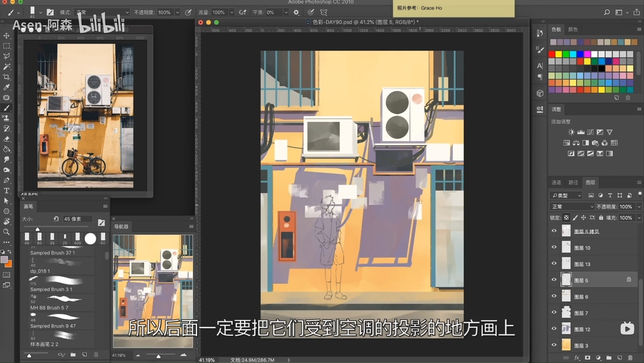The height and width of the screenshot is (363, 644).
Task: Toggle visibility of 图层 7
Action: pyautogui.click(x=554, y=313)
